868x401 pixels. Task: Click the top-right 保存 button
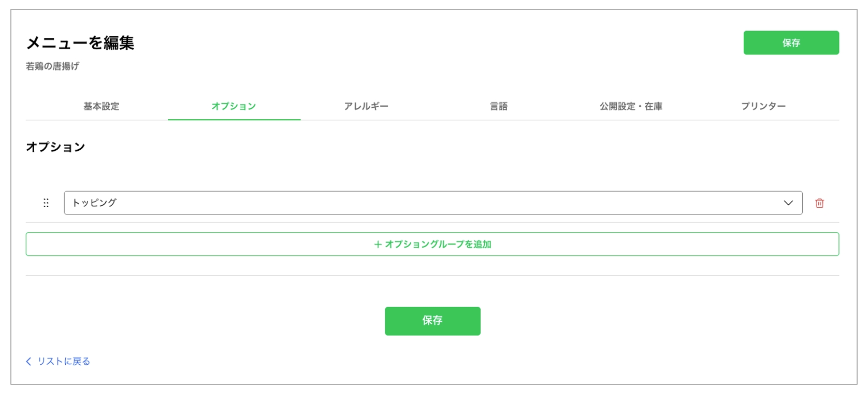tap(791, 42)
